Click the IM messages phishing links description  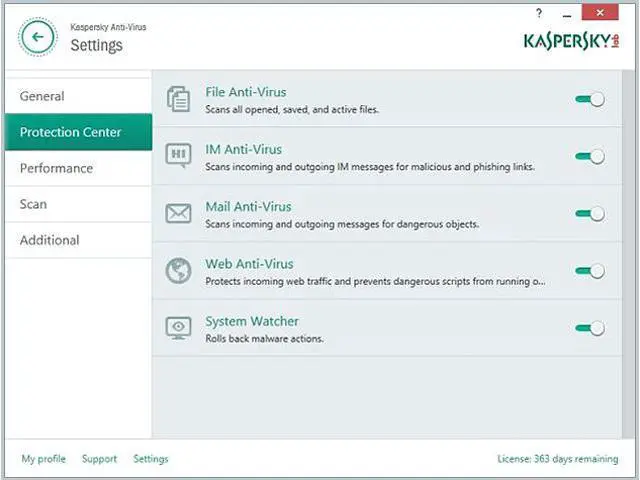pyautogui.click(x=370, y=167)
